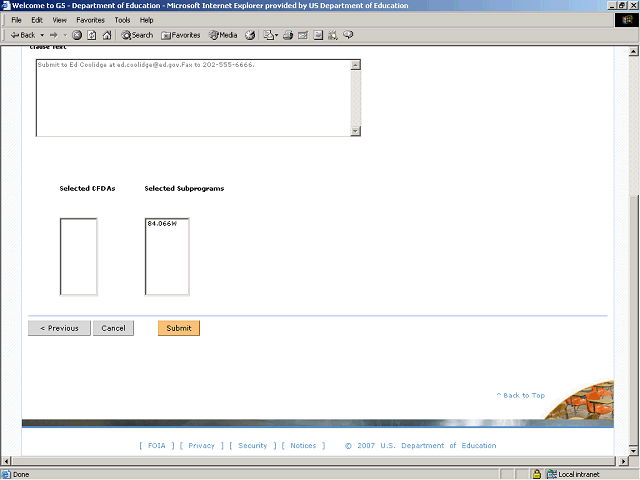Click the Submit button
The height and width of the screenshot is (480, 640).
[x=179, y=328]
